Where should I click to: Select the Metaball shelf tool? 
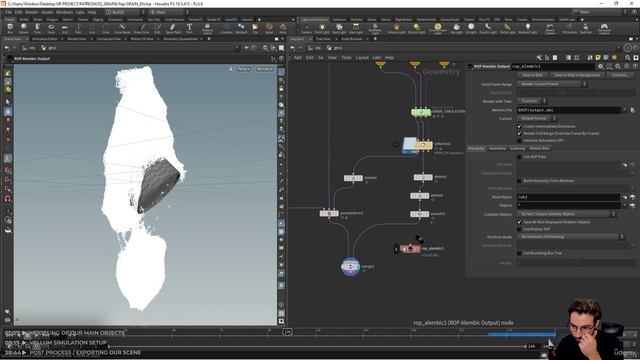click(241, 28)
